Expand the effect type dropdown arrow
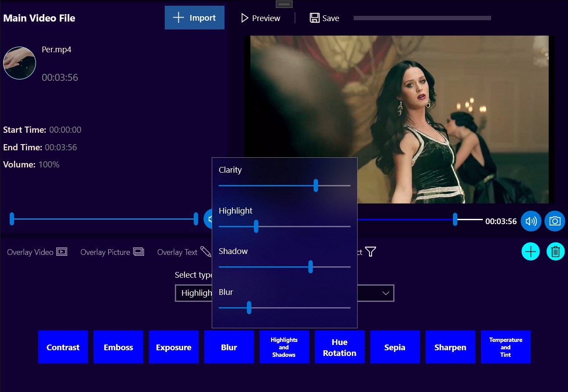 coord(386,293)
